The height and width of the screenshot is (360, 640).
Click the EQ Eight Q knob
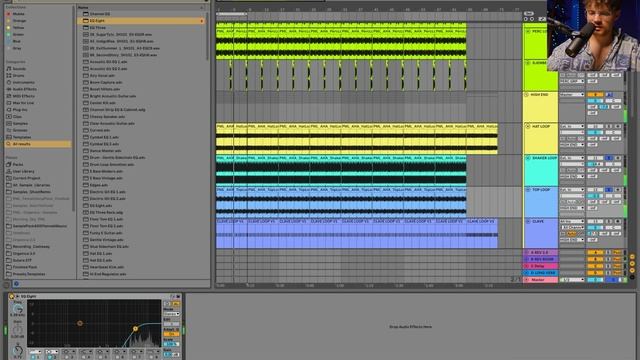(x=18, y=350)
